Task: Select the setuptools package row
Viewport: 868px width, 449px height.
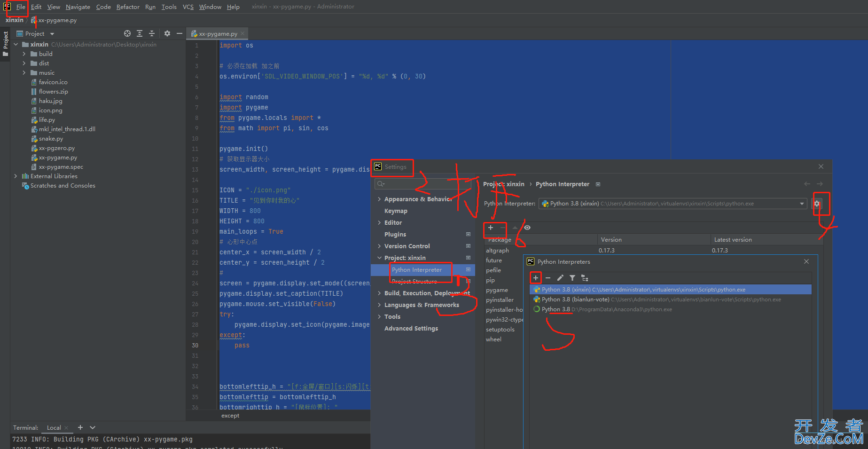Action: [x=500, y=330]
